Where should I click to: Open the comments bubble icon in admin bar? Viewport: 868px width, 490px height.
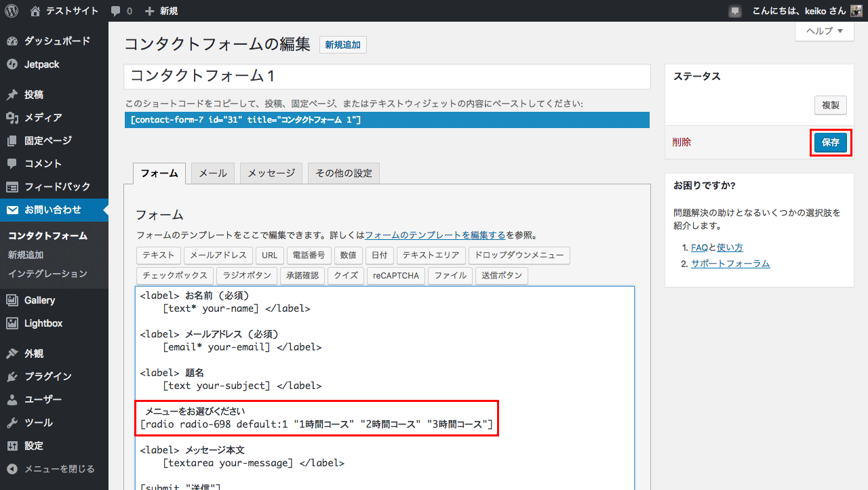[116, 12]
